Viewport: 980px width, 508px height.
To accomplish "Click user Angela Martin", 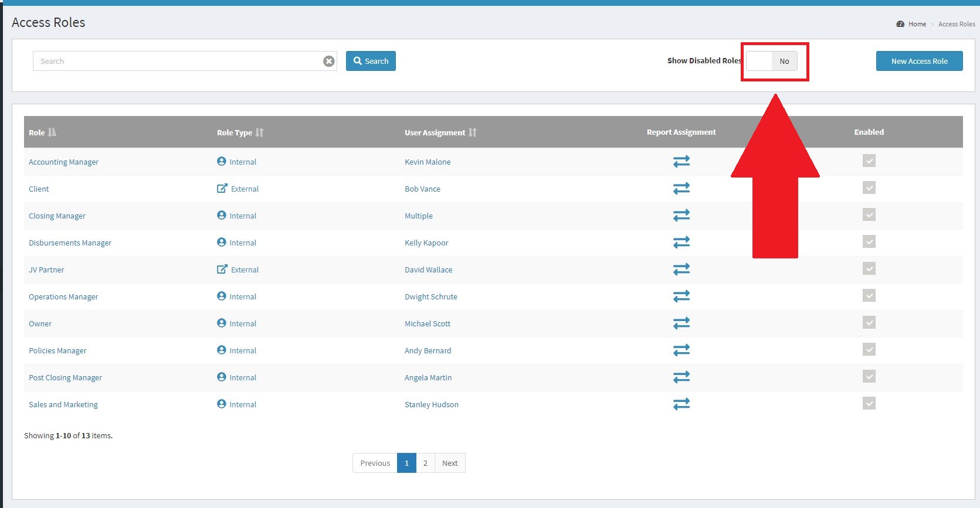I will pyautogui.click(x=428, y=377).
